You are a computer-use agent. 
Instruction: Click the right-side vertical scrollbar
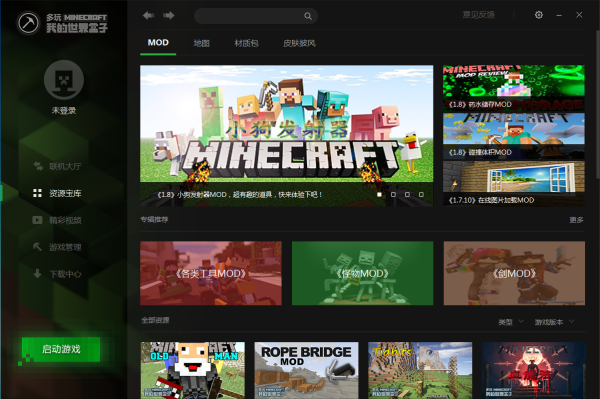point(598,103)
